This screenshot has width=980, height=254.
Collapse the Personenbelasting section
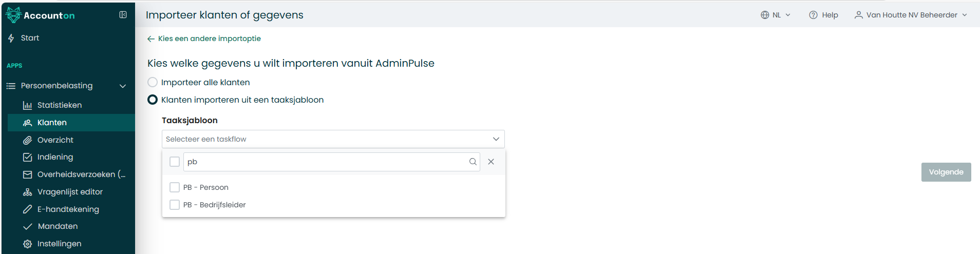(x=123, y=86)
